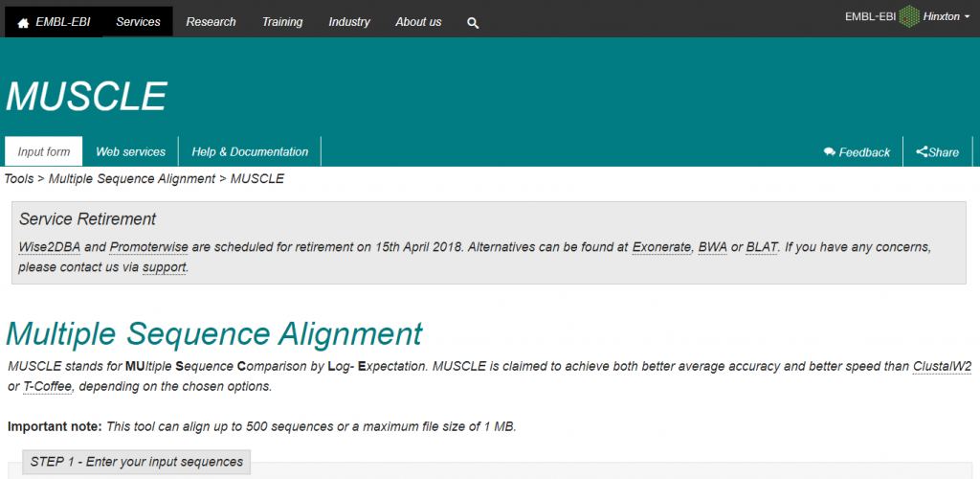This screenshot has height=479, width=980.
Task: Visit the Exonerate alternative link
Action: coord(662,247)
